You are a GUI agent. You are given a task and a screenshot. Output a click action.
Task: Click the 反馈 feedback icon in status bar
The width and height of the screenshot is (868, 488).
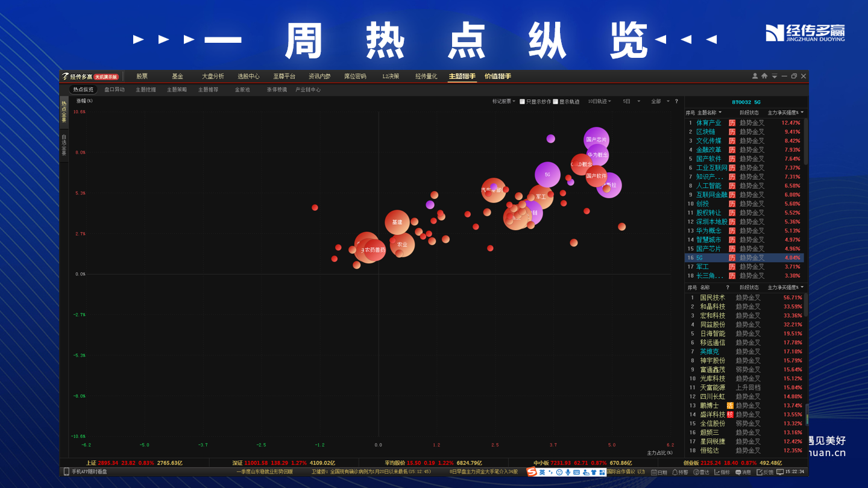tap(759, 472)
